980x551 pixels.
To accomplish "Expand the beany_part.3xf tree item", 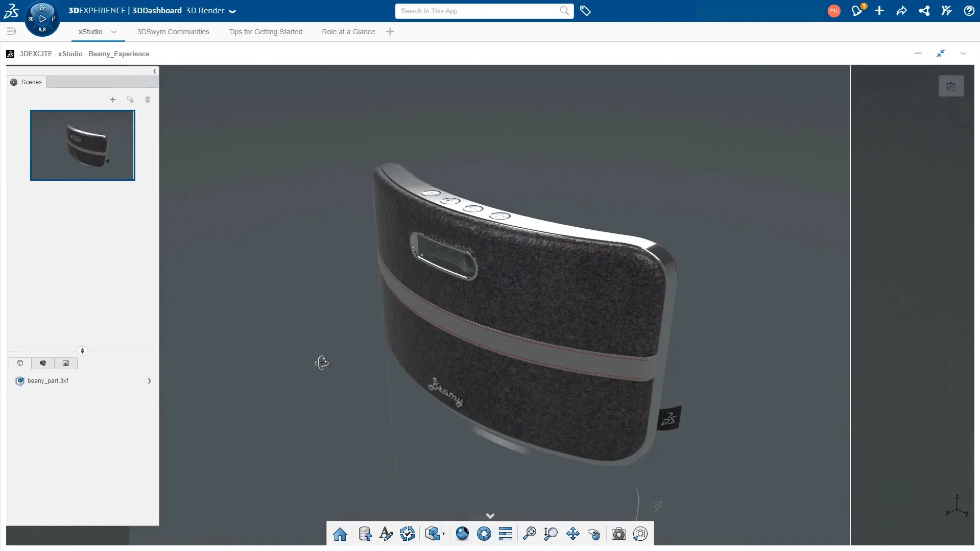I will coord(149,381).
